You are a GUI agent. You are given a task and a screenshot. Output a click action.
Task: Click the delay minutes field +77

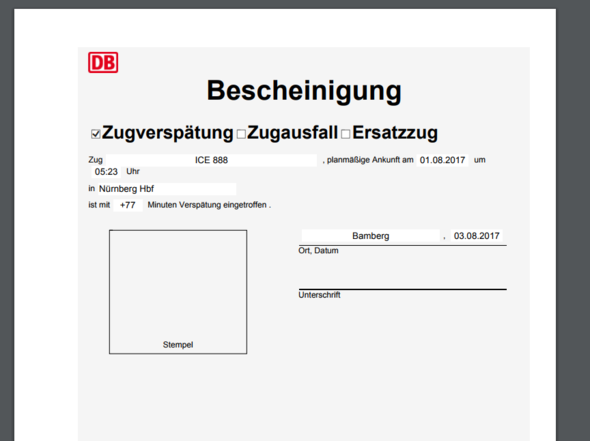pos(128,205)
